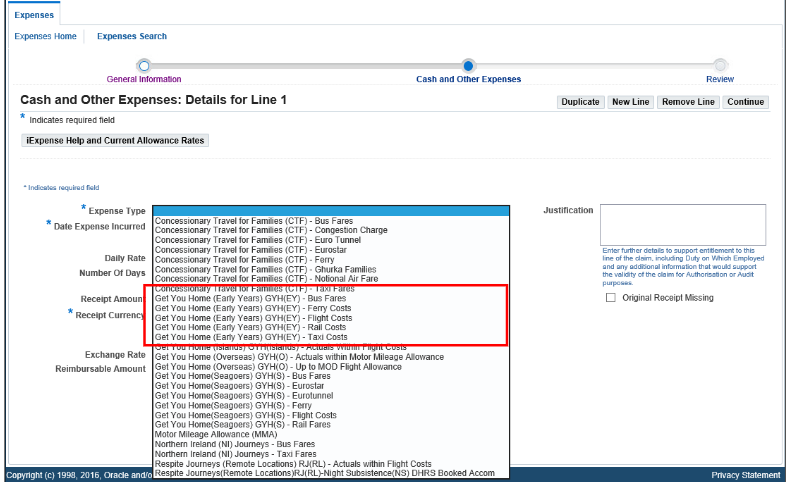Select Get You Home (Early Years) Rail Costs
786x482 pixels.
(251, 328)
